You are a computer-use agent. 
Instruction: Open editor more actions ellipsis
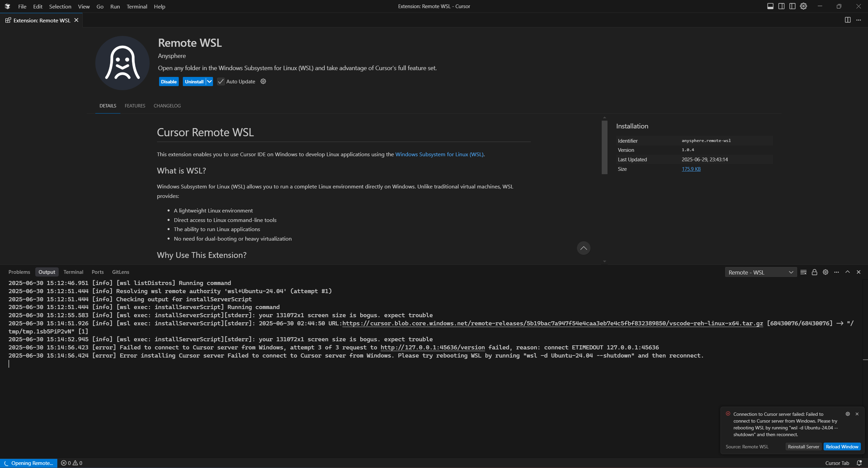[x=859, y=20]
